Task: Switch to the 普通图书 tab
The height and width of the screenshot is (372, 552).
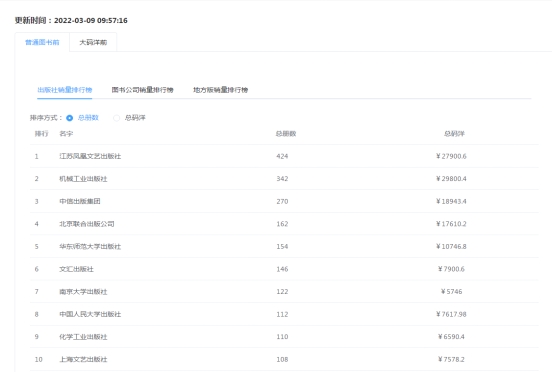Action: pyautogui.click(x=42, y=42)
